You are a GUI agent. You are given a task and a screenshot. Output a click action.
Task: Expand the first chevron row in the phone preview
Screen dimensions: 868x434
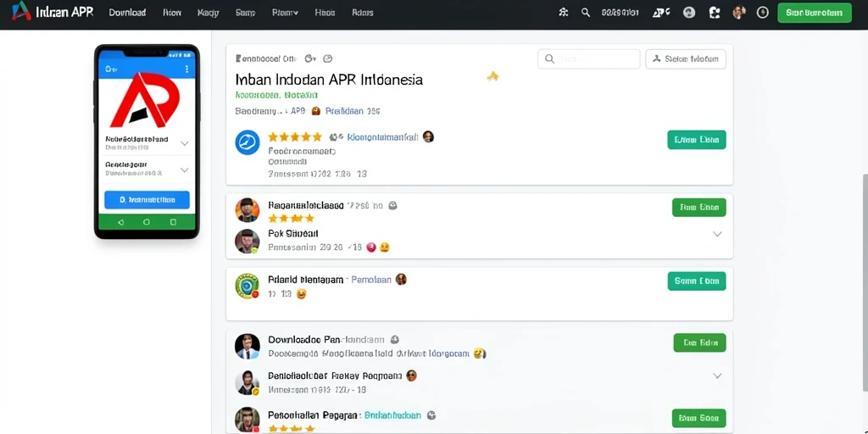tap(184, 143)
